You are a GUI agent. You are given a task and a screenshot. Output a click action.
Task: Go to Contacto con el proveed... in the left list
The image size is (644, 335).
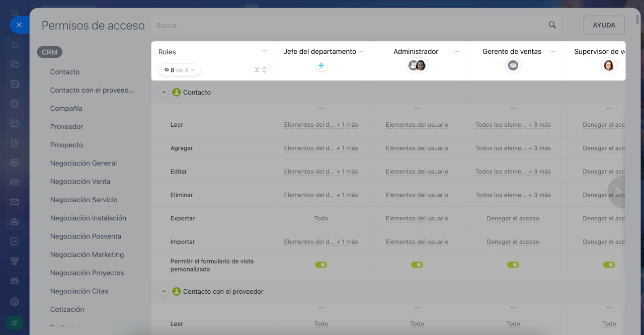pyautogui.click(x=92, y=91)
